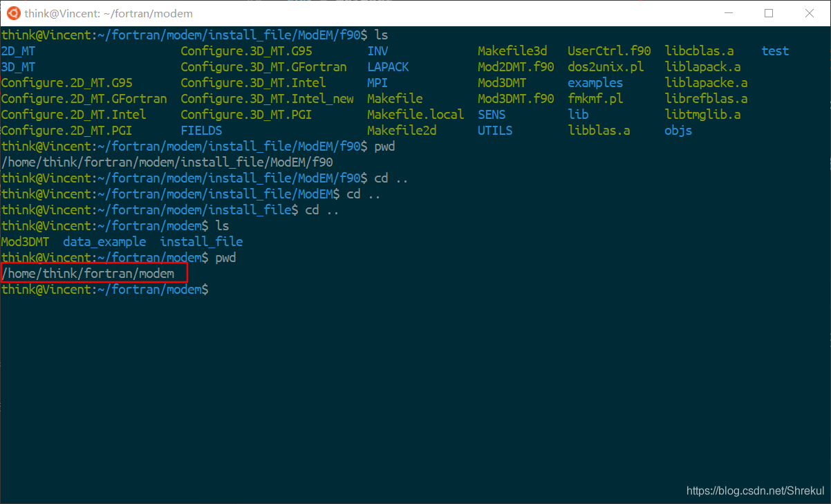This screenshot has width=831, height=504.
Task: Click the Ubuntu logo icon in title bar
Action: (13, 13)
